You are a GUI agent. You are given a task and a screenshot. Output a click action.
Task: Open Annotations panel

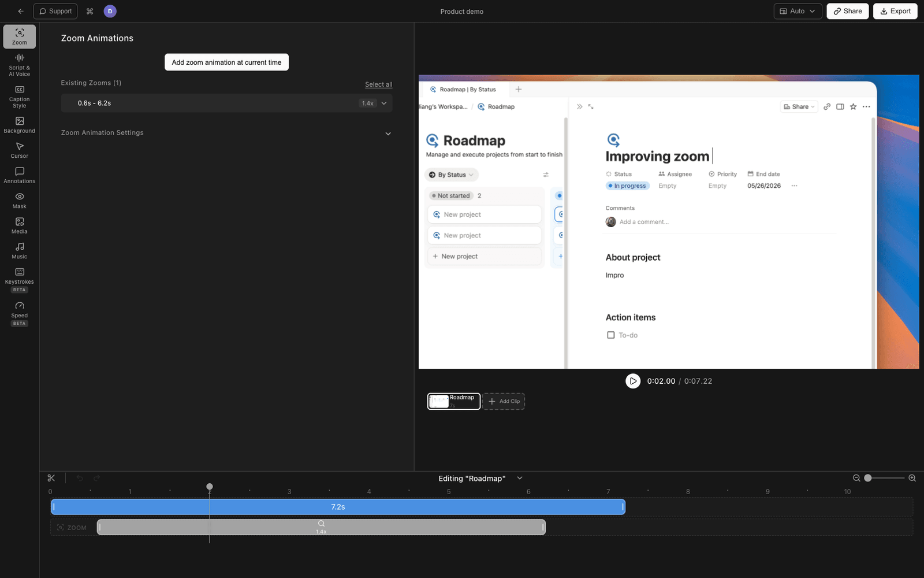[20, 175]
